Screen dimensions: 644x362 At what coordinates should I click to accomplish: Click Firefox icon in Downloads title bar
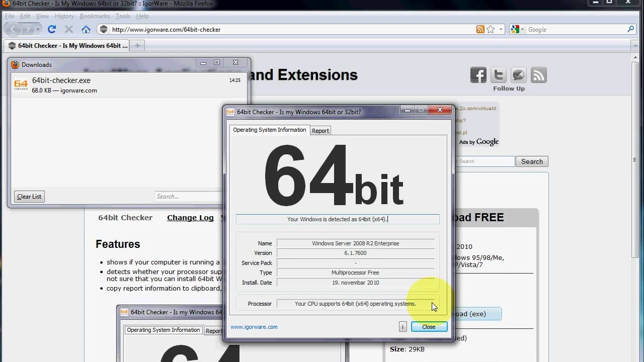tap(15, 64)
